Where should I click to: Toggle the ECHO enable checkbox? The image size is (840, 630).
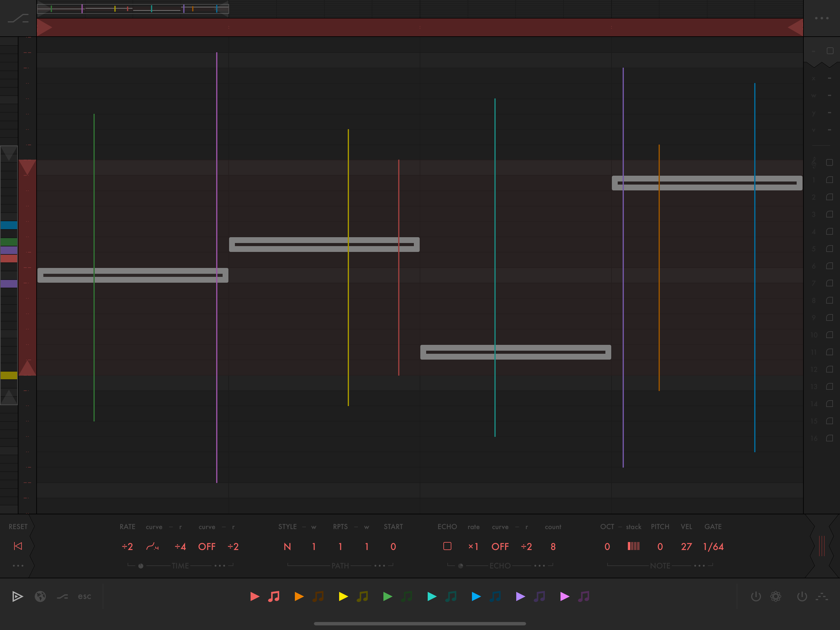(447, 546)
